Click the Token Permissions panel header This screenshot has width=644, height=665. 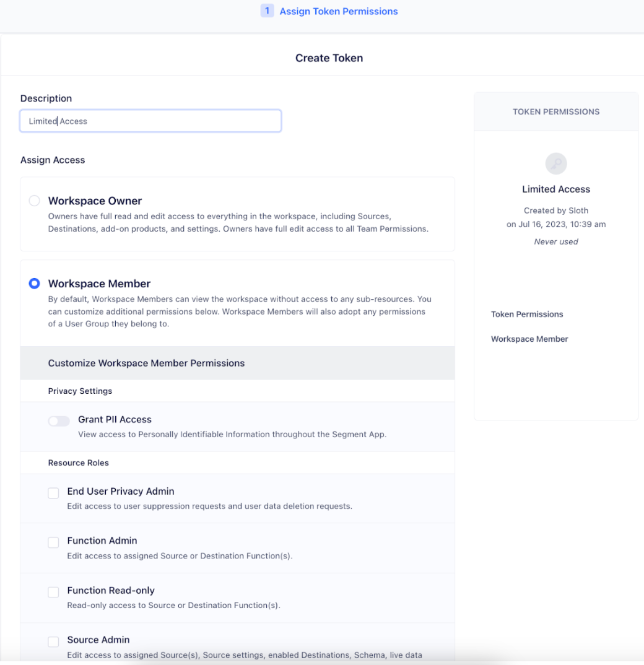tap(555, 111)
